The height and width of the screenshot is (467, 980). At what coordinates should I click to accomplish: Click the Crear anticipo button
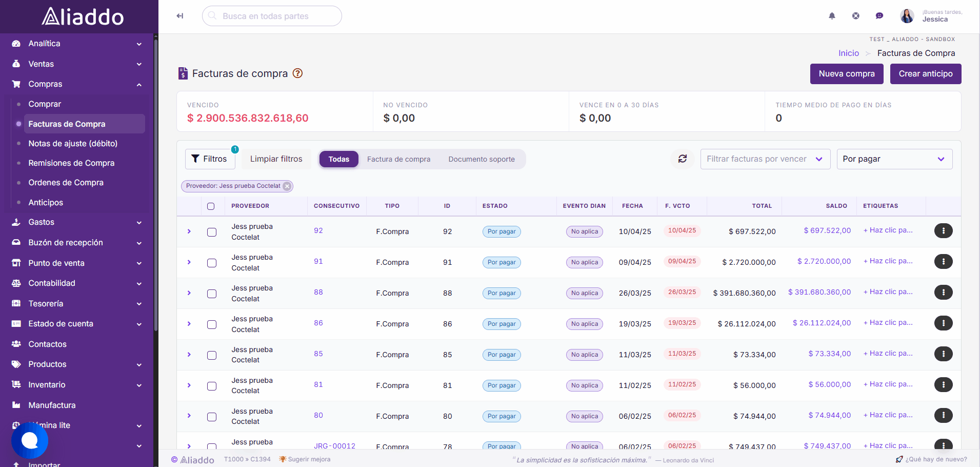tap(926, 74)
